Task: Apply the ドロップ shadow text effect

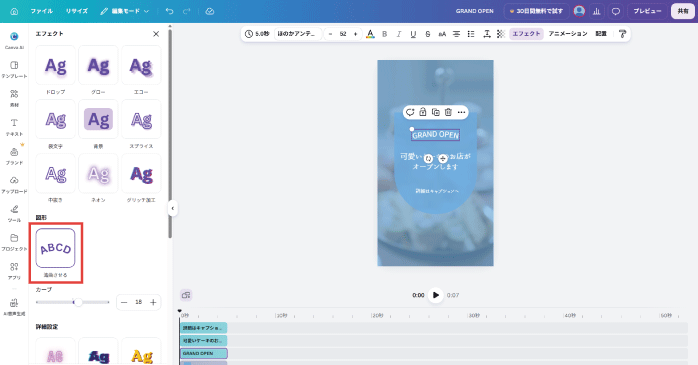Action: point(56,65)
